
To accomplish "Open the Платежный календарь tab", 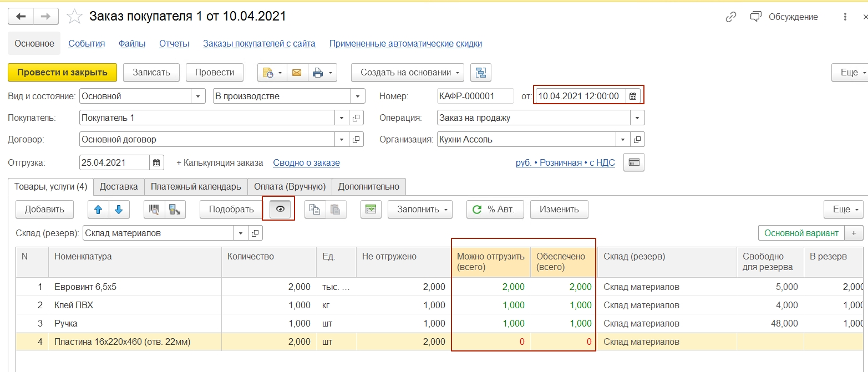I will coord(196,187).
